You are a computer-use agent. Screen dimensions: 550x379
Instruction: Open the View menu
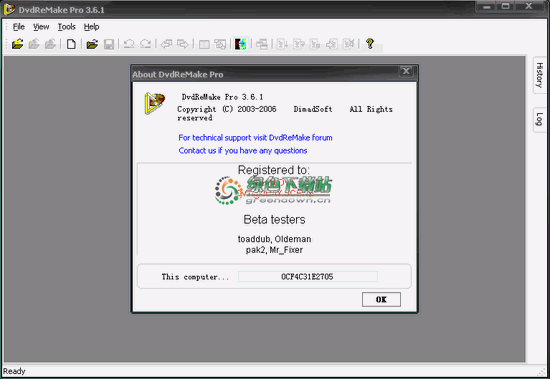(x=41, y=27)
